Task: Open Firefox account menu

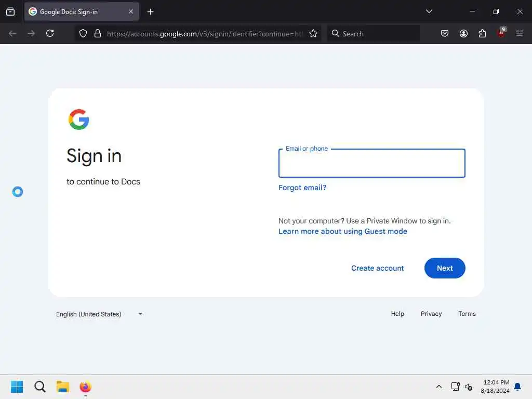Action: (x=463, y=33)
